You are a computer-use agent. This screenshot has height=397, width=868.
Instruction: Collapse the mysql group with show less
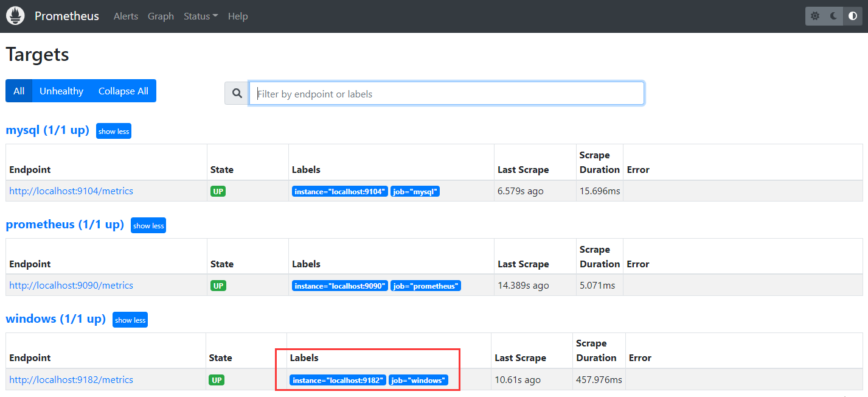coord(114,131)
